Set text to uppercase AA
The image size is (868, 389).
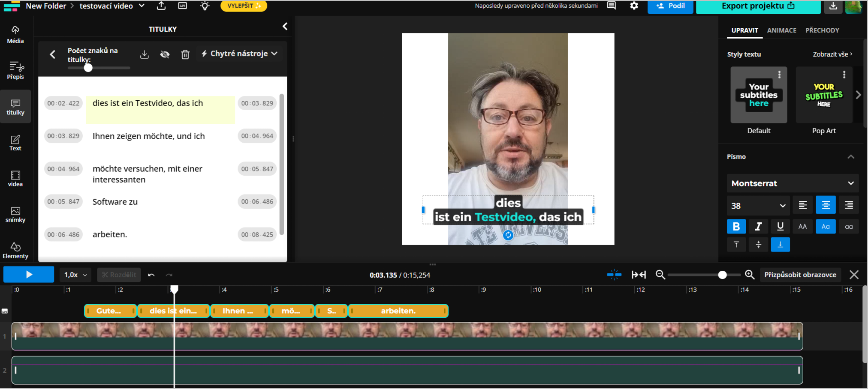tap(802, 227)
